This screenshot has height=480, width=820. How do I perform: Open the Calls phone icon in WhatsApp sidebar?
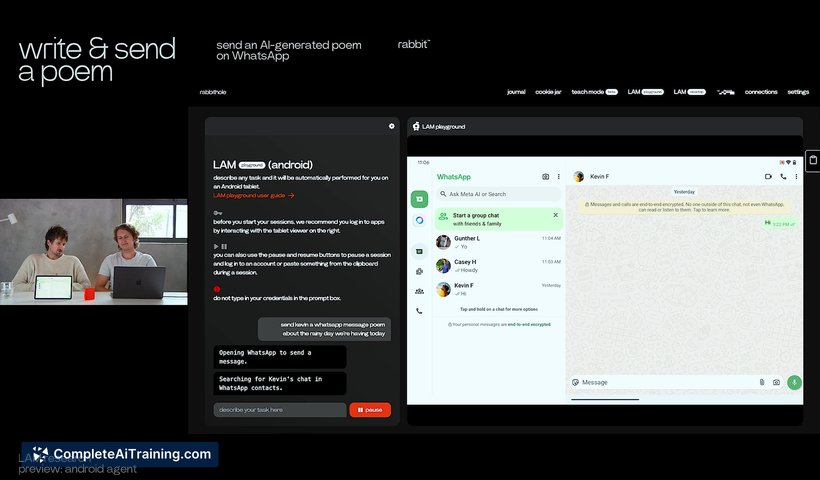pyautogui.click(x=419, y=311)
